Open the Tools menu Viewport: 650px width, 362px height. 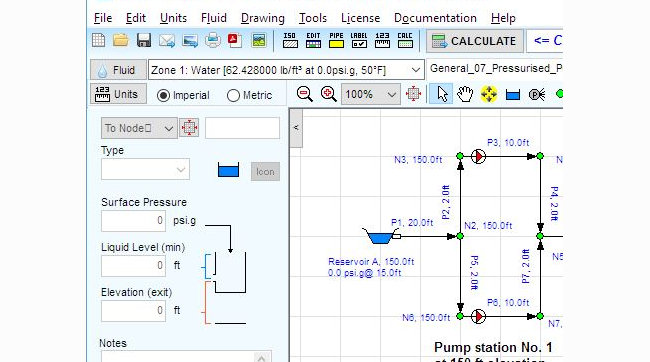313,18
